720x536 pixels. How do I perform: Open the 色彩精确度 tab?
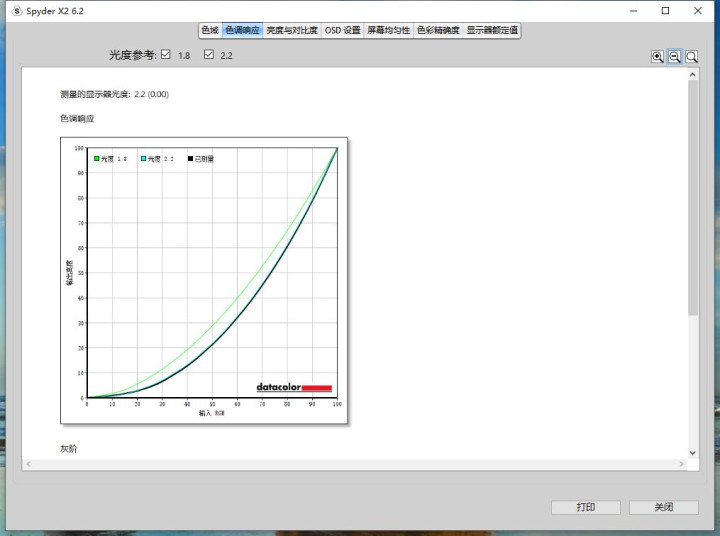click(438, 30)
